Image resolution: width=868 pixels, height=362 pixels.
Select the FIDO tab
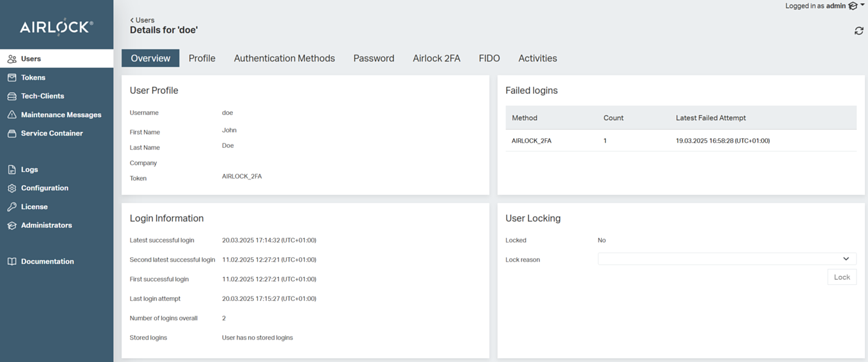(489, 59)
